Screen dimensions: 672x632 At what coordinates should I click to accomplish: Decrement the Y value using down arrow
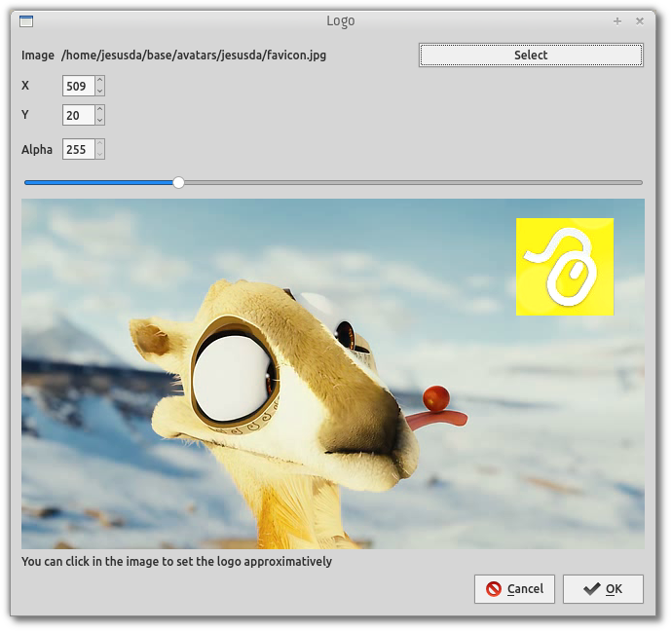tap(100, 121)
